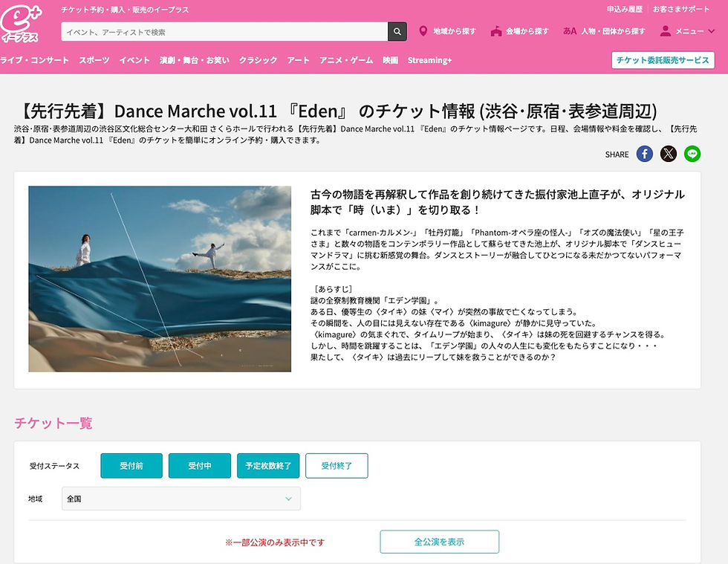Open the 地域 dropdown showing 全国

181,499
